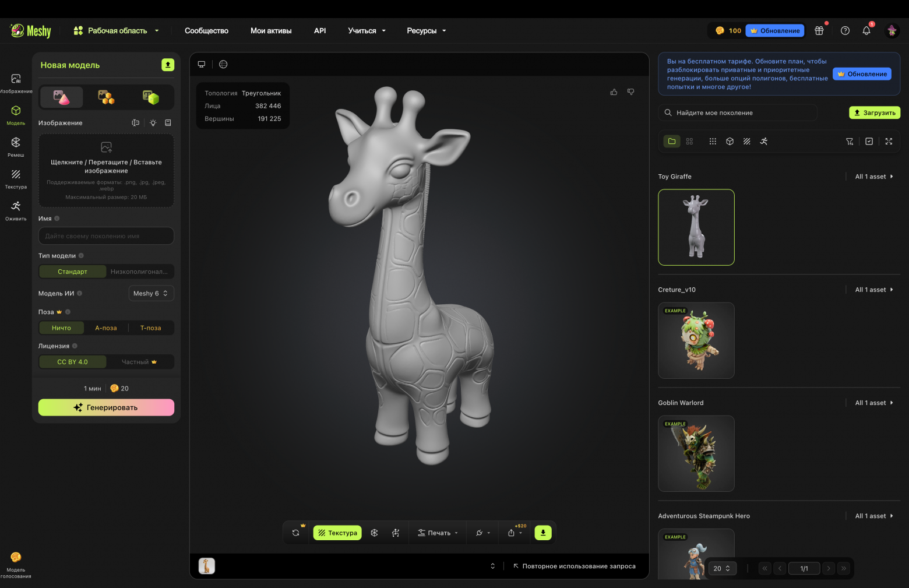Expand the Ресурсы menu in the top bar
The width and height of the screenshot is (909, 588).
coord(426,30)
